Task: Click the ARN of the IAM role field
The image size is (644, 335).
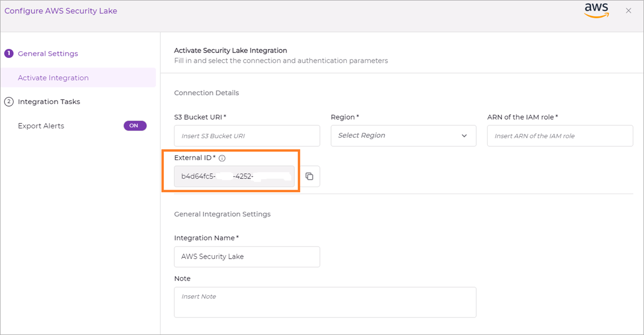Action: pos(560,136)
